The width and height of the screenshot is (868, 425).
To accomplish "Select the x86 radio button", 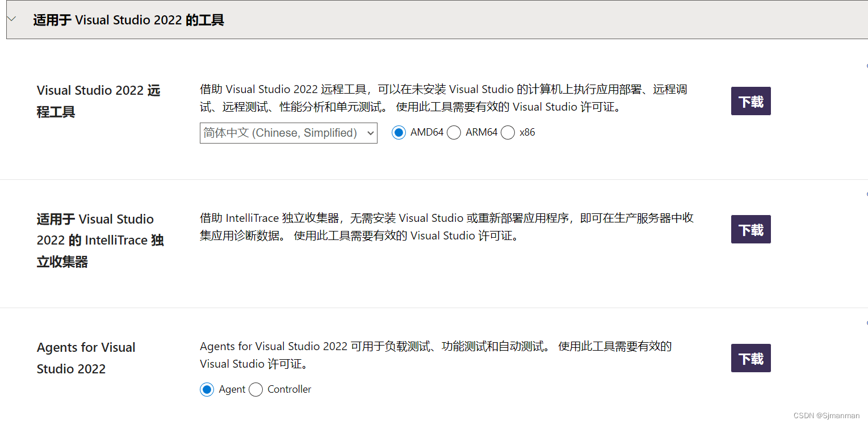I will click(508, 133).
